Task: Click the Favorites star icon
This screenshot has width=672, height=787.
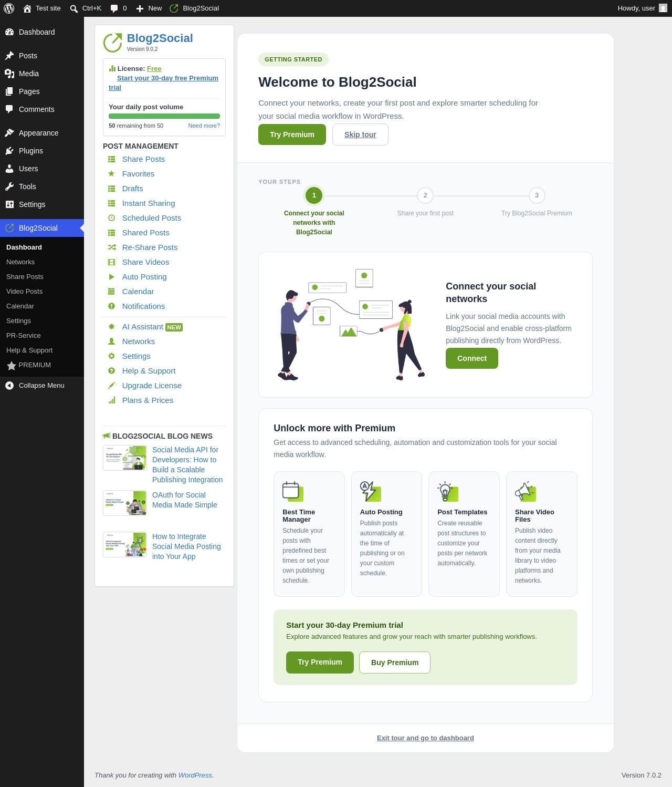Action: [x=111, y=174]
